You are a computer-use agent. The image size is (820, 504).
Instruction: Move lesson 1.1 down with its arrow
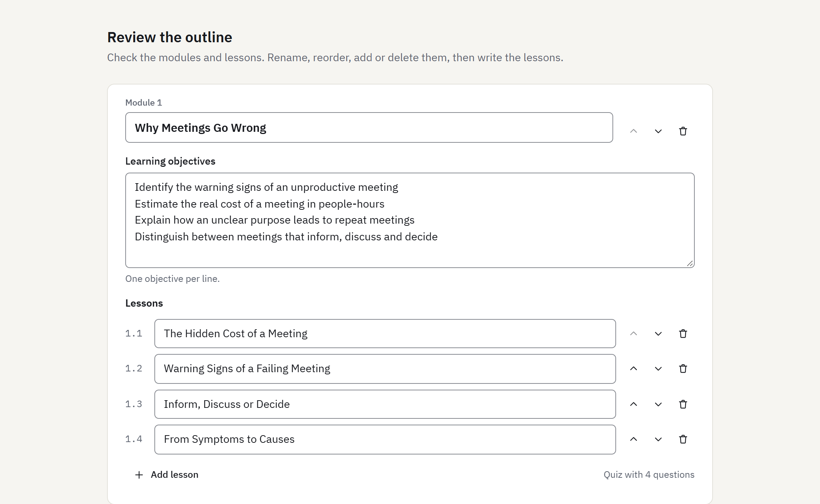coord(658,334)
